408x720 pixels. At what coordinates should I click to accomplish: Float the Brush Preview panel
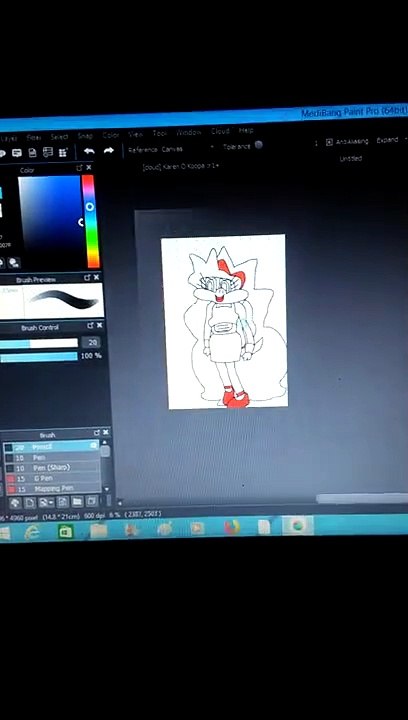click(87, 278)
